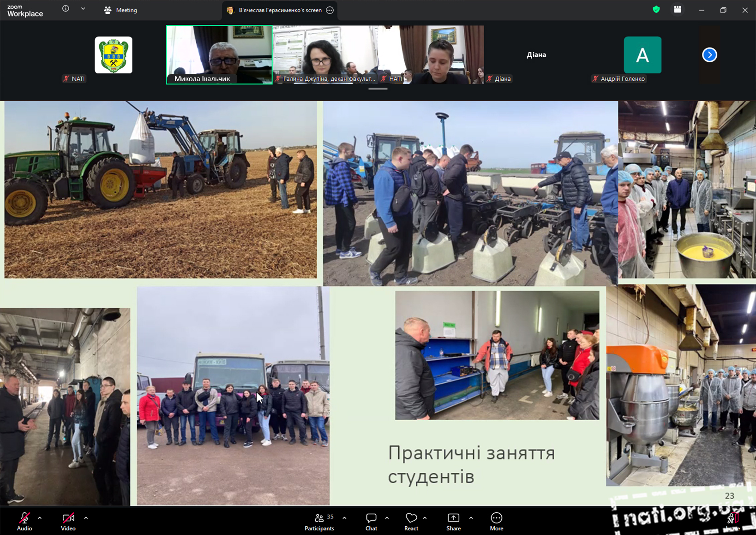Screen dimensions: 756x535
Task: Click the Share screen icon
Action: coord(453,521)
